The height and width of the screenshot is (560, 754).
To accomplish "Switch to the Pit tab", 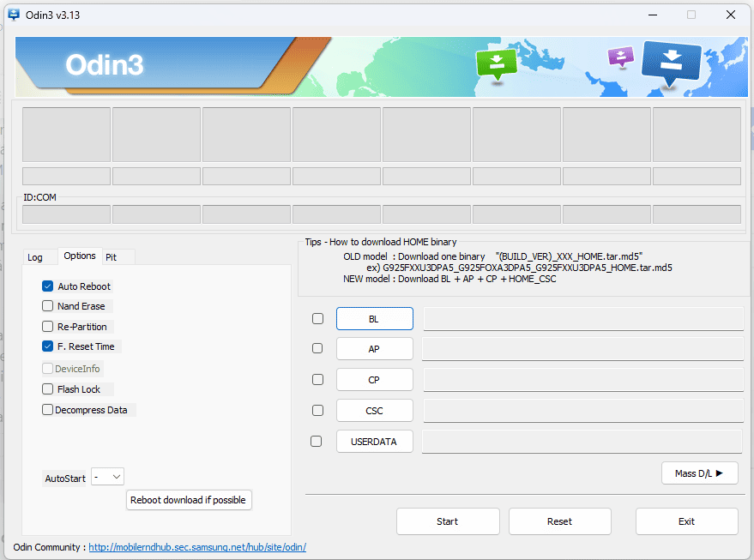I will (x=112, y=256).
